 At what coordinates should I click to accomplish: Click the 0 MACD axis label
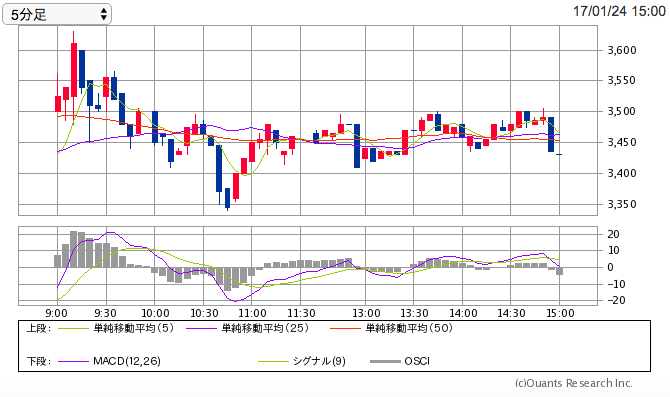tap(610, 268)
